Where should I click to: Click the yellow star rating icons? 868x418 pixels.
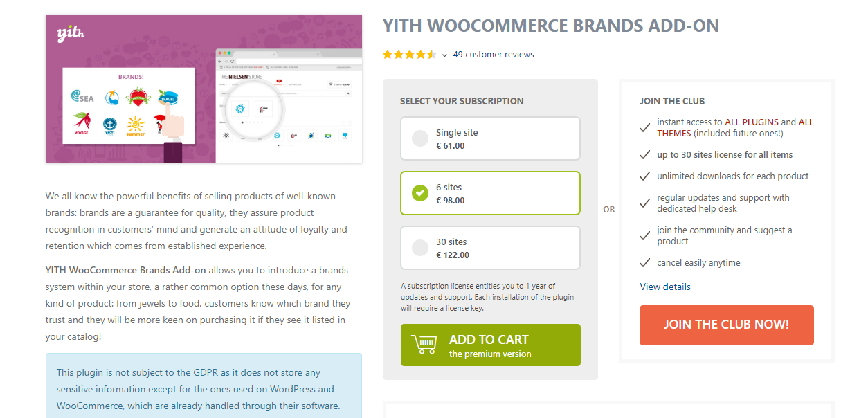(409, 55)
